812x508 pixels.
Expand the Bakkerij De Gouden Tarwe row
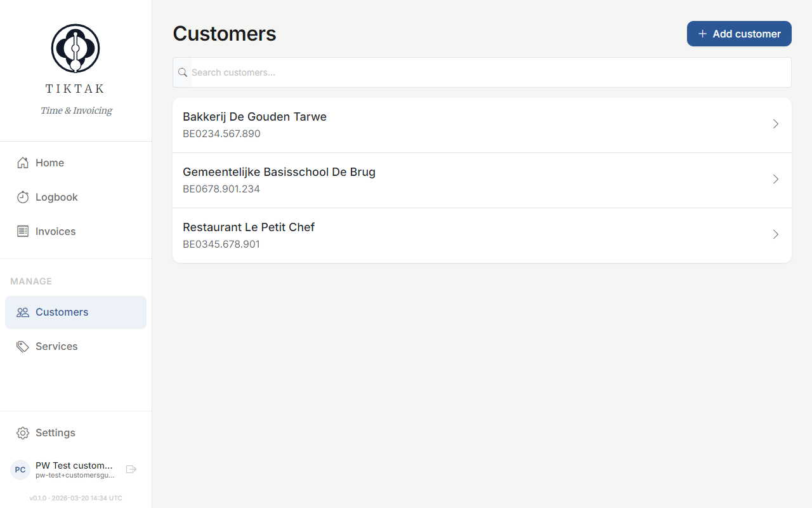(x=775, y=124)
